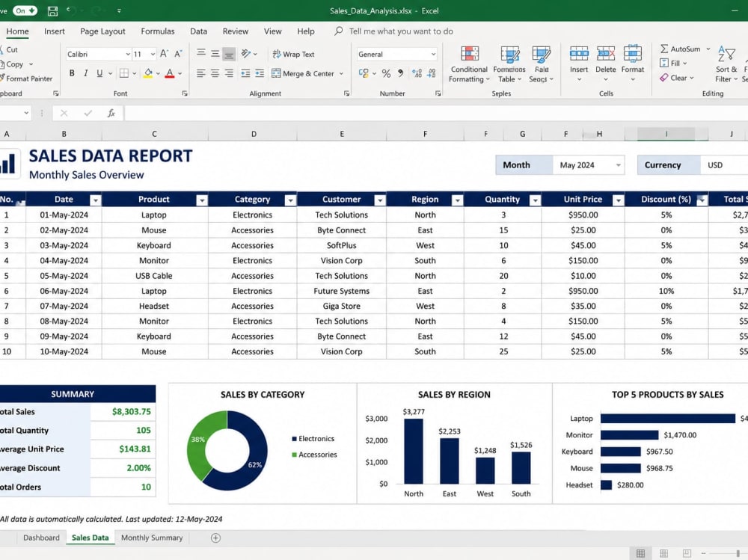The width and height of the screenshot is (748, 560).
Task: Toggle Underline formatting button
Action: tap(99, 73)
